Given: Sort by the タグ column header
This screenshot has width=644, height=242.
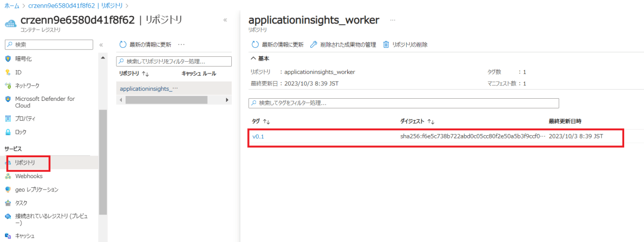Looking at the screenshot, I should pos(261,122).
